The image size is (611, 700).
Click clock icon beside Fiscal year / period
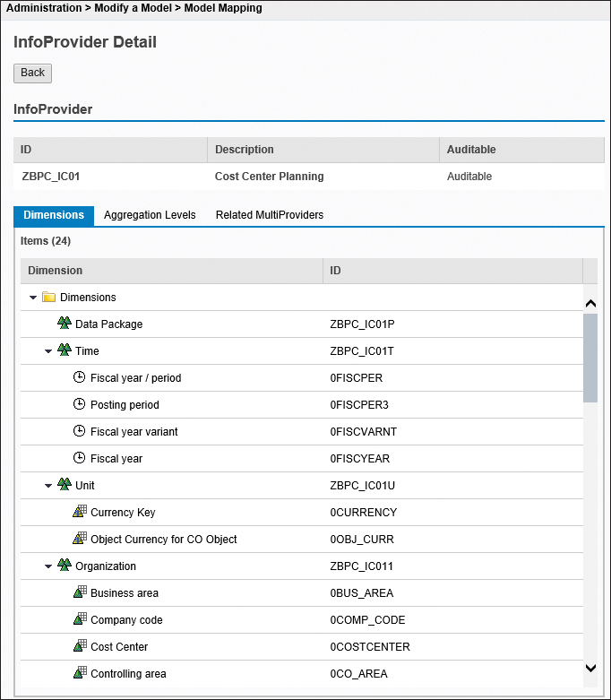79,377
